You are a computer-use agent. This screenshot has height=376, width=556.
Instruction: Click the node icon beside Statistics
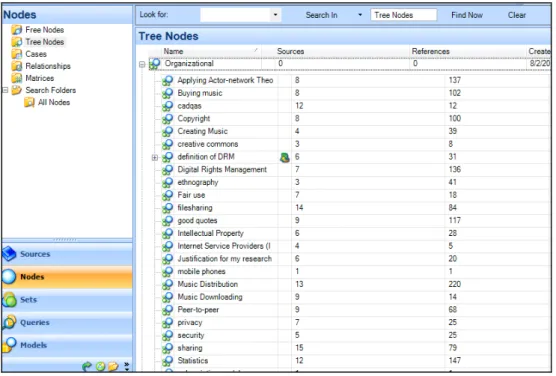tap(167, 361)
